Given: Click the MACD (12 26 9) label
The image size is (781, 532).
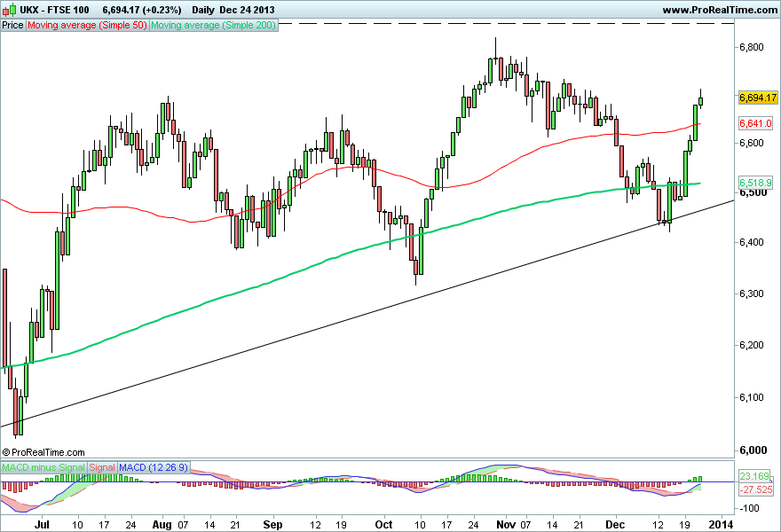Looking at the screenshot, I should pos(154,468).
